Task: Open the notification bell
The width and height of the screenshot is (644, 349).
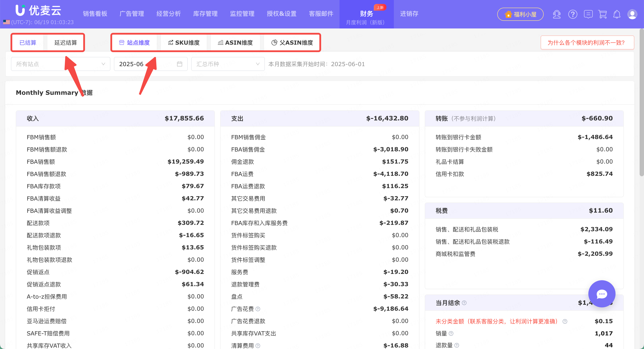Action: pyautogui.click(x=617, y=14)
